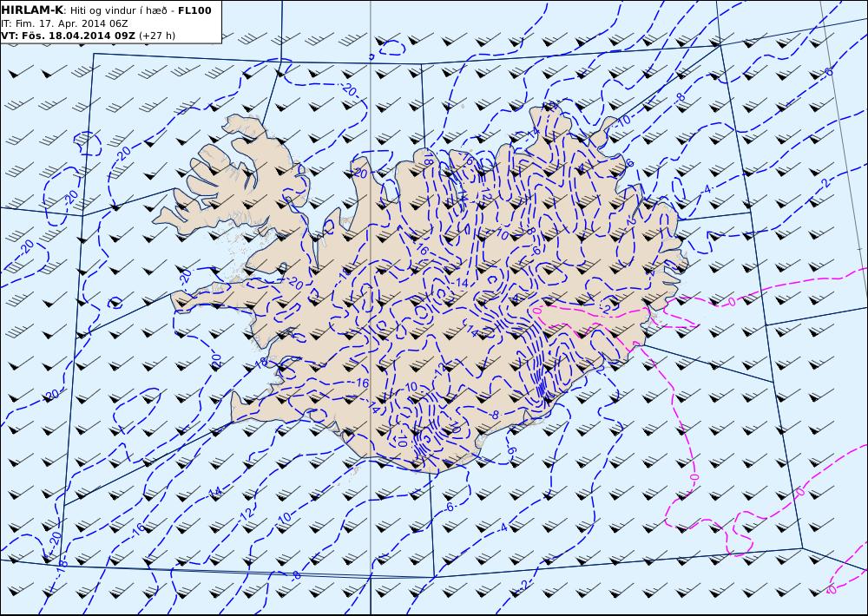The height and width of the screenshot is (616, 868).
Task: Select the 'IT: Fim. 17. Apr. 2014 06Z' line
Action: tap(65, 23)
